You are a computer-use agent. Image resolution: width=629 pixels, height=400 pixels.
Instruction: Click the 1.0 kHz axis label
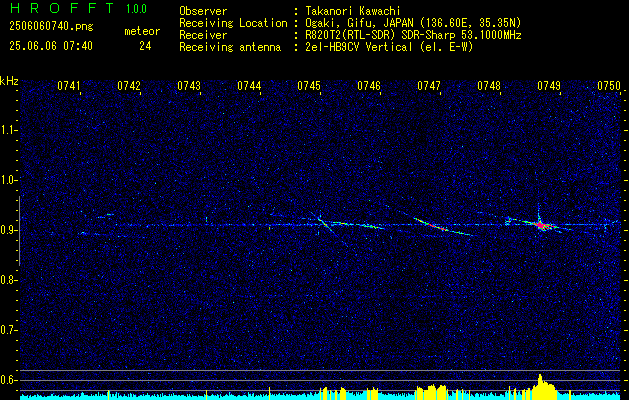[8, 180]
